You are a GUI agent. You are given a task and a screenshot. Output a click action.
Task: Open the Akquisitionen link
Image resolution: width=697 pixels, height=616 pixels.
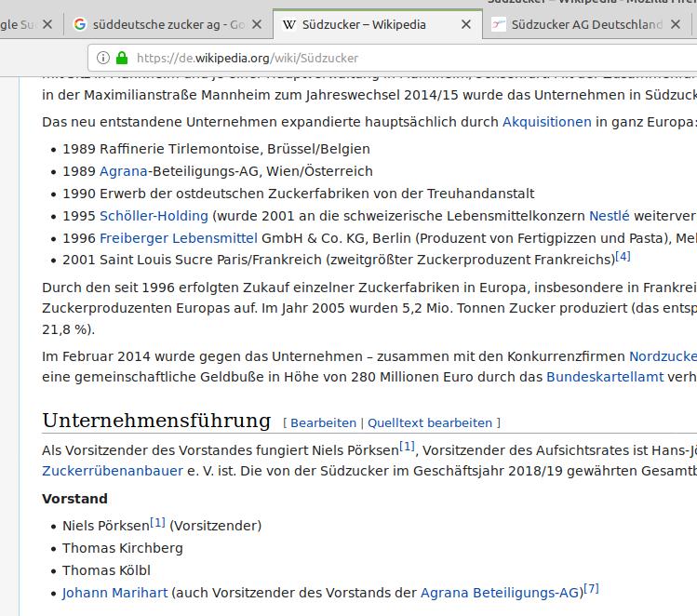[x=547, y=122]
